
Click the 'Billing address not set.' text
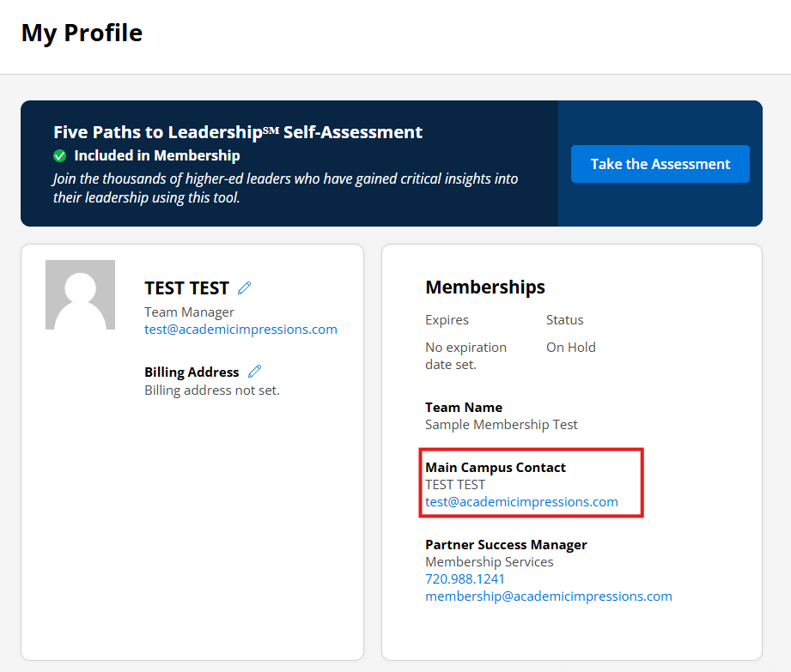tap(212, 390)
